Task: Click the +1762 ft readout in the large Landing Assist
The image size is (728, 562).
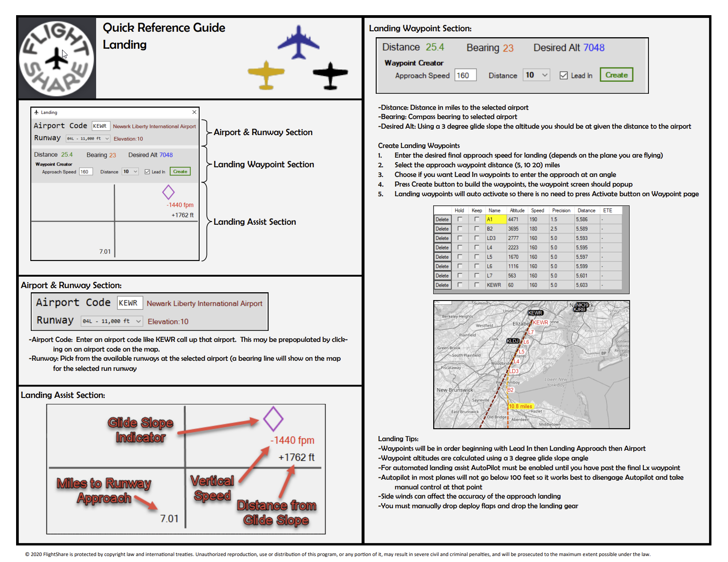Action: [x=296, y=457]
